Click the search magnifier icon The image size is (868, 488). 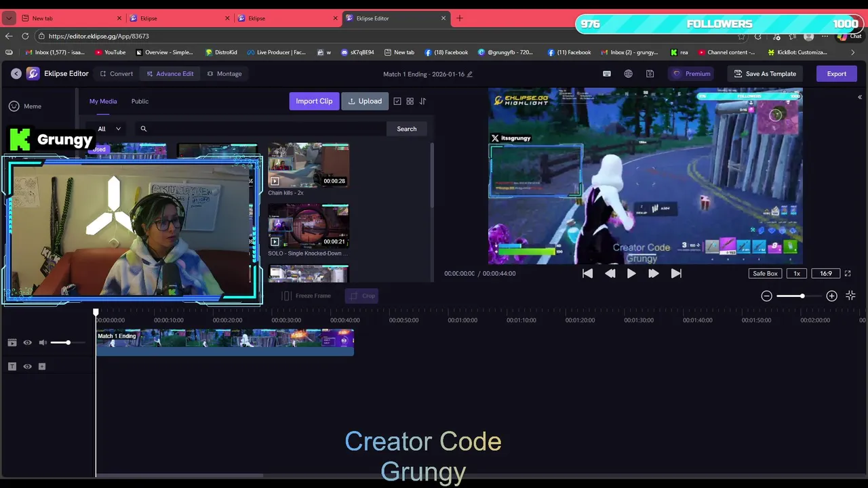coord(144,129)
